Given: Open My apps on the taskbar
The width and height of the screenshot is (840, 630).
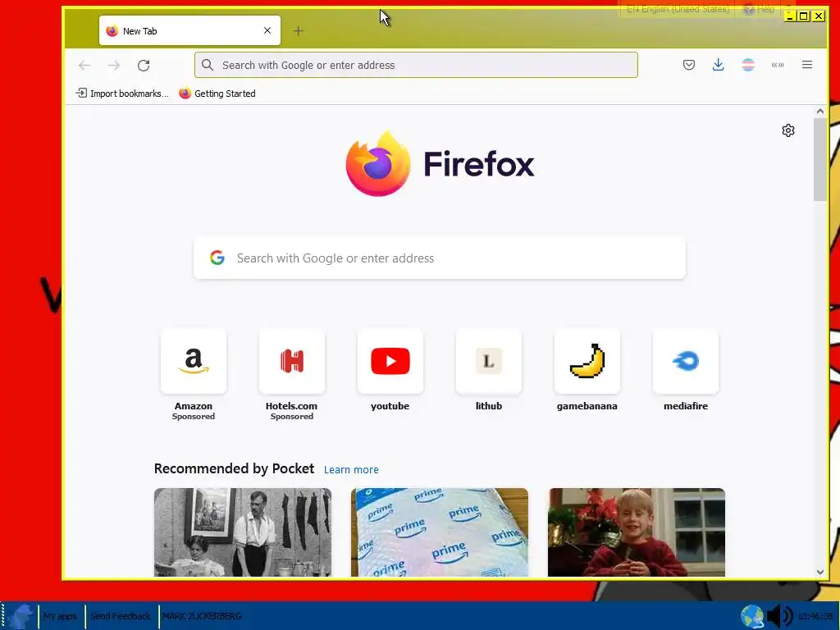Looking at the screenshot, I should pyautogui.click(x=60, y=616).
